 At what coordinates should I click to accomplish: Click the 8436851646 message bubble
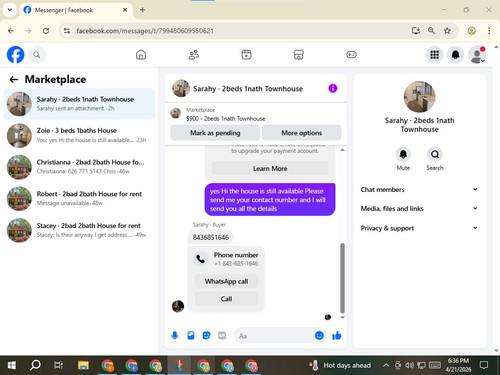(x=211, y=237)
